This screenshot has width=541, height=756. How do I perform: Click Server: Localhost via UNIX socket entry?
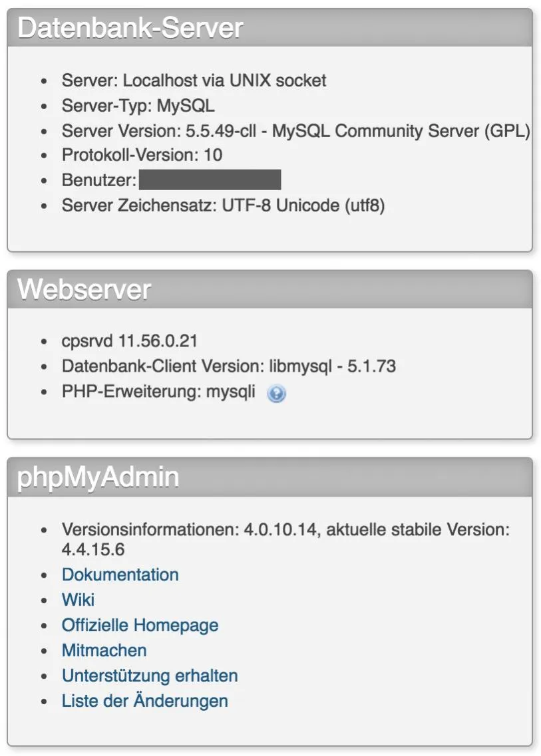coord(194,80)
